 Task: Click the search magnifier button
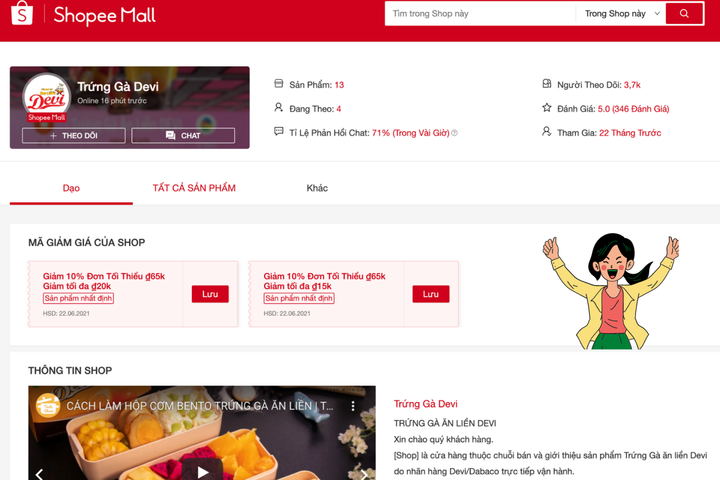pyautogui.click(x=684, y=14)
